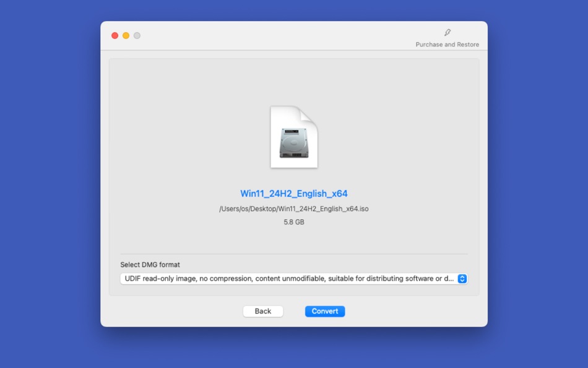The width and height of the screenshot is (588, 368).
Task: Open the UDIF read-only image format dropdown
Action: pos(294,279)
